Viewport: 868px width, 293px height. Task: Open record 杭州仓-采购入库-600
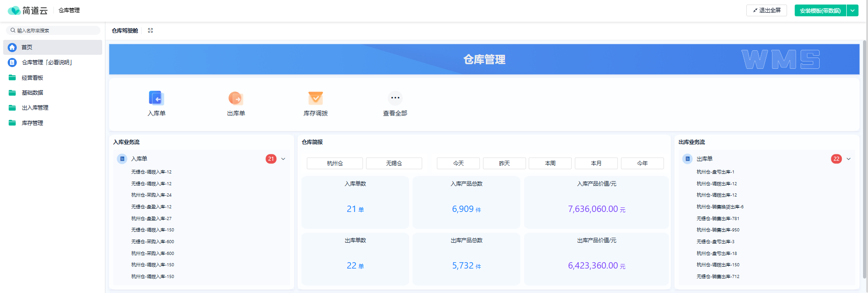pos(152,254)
